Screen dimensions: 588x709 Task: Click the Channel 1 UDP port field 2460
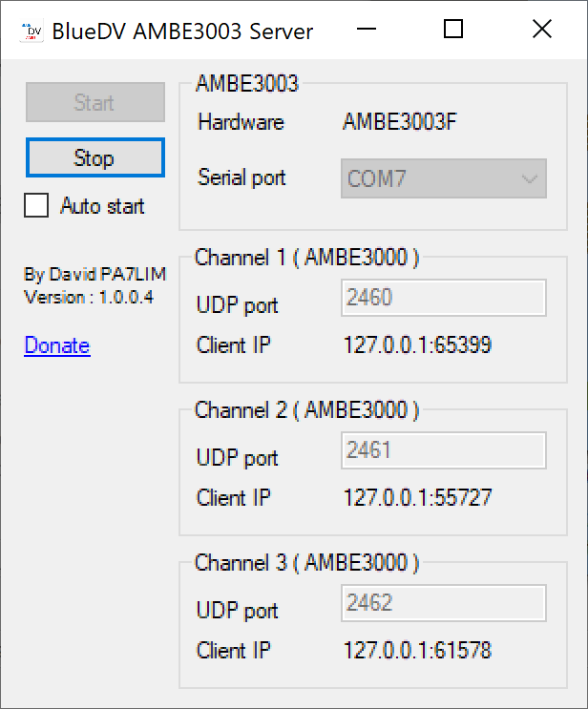point(443,298)
